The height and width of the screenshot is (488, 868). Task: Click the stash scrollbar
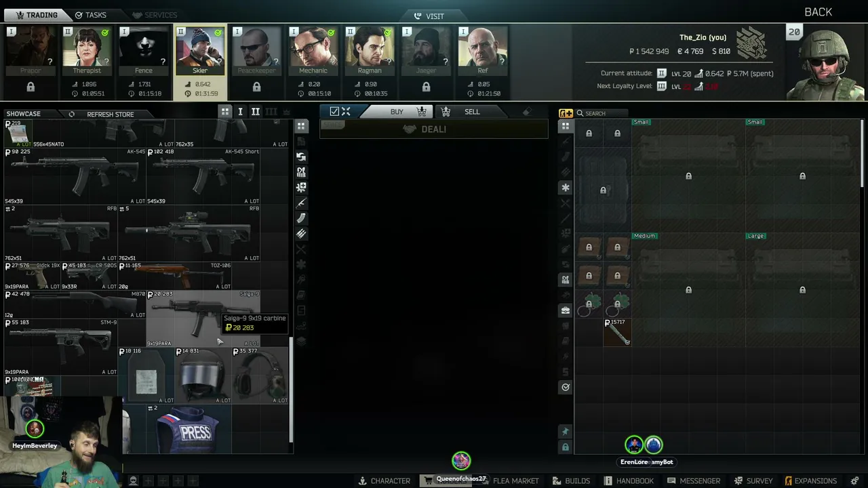click(x=863, y=152)
